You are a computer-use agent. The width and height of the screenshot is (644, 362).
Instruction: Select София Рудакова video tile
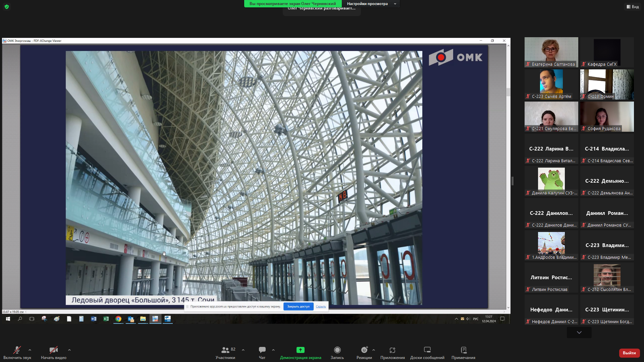pyautogui.click(x=607, y=117)
